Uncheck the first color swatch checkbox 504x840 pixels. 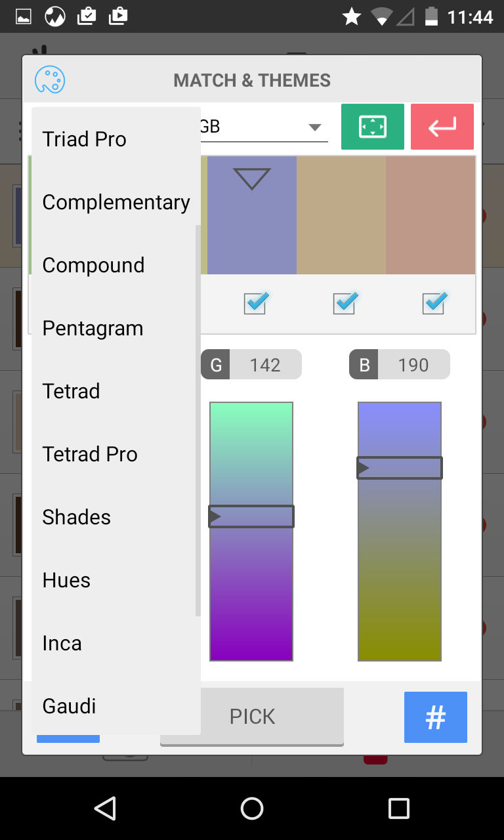pos(254,303)
